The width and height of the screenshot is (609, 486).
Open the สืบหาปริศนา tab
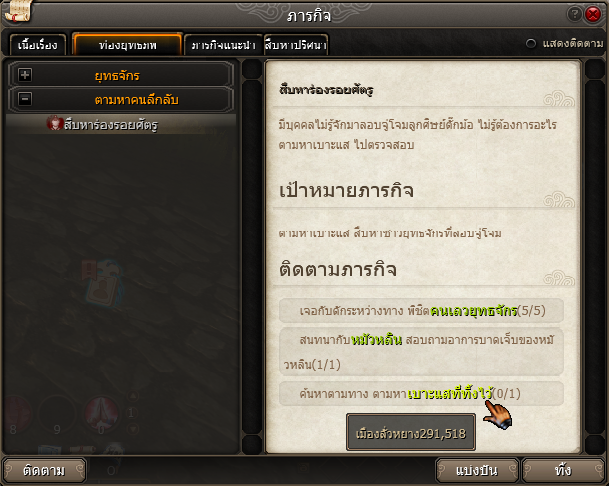tap(296, 45)
